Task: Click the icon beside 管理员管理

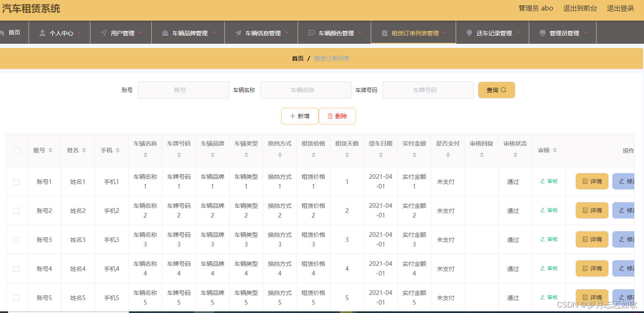Action: pos(543,33)
